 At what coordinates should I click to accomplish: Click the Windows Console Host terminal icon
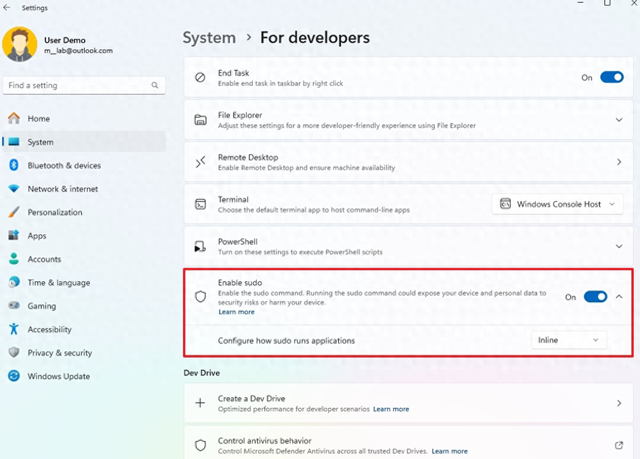(505, 204)
